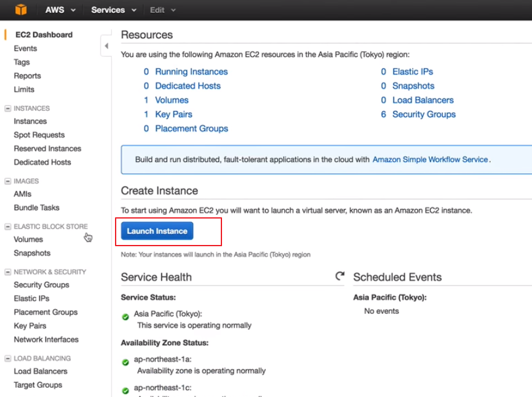The height and width of the screenshot is (397, 532).
Task: Click the Create Instance heading
Action: click(x=159, y=191)
